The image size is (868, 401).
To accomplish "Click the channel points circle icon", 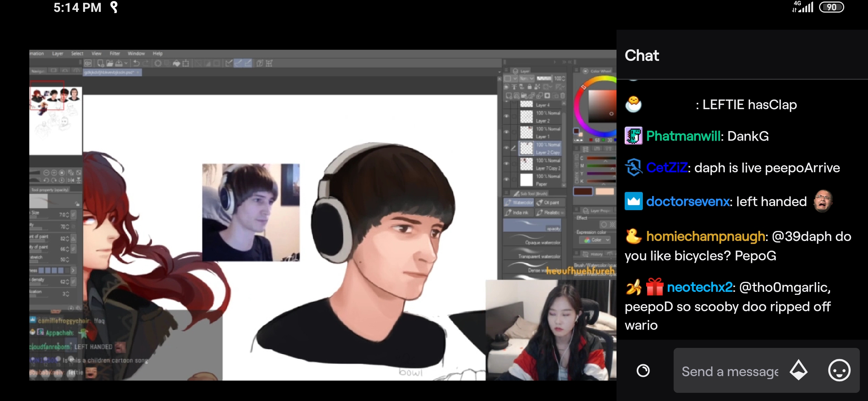I will point(643,371).
